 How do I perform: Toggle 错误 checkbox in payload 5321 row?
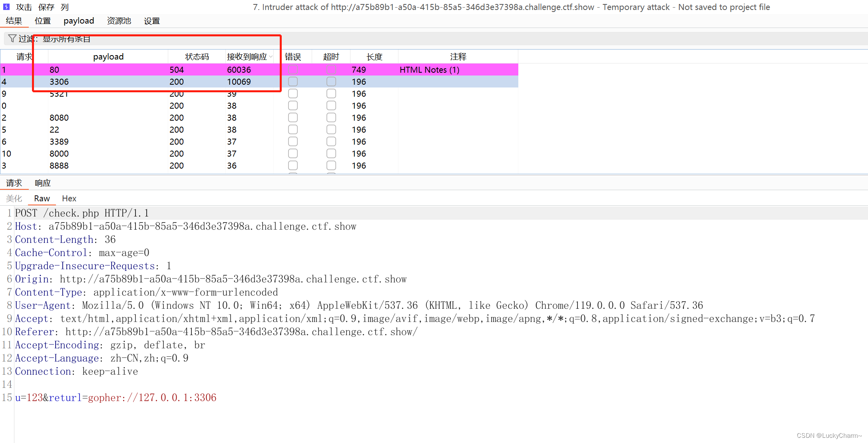[293, 93]
